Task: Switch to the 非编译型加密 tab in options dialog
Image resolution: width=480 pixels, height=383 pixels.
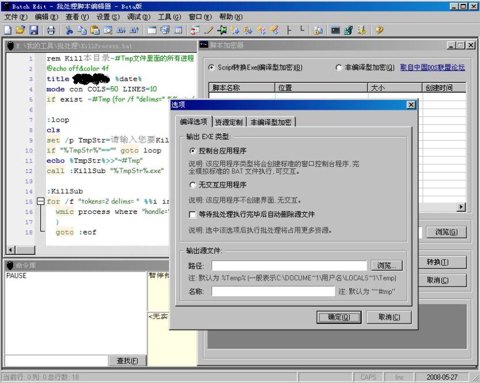Action: 271,122
